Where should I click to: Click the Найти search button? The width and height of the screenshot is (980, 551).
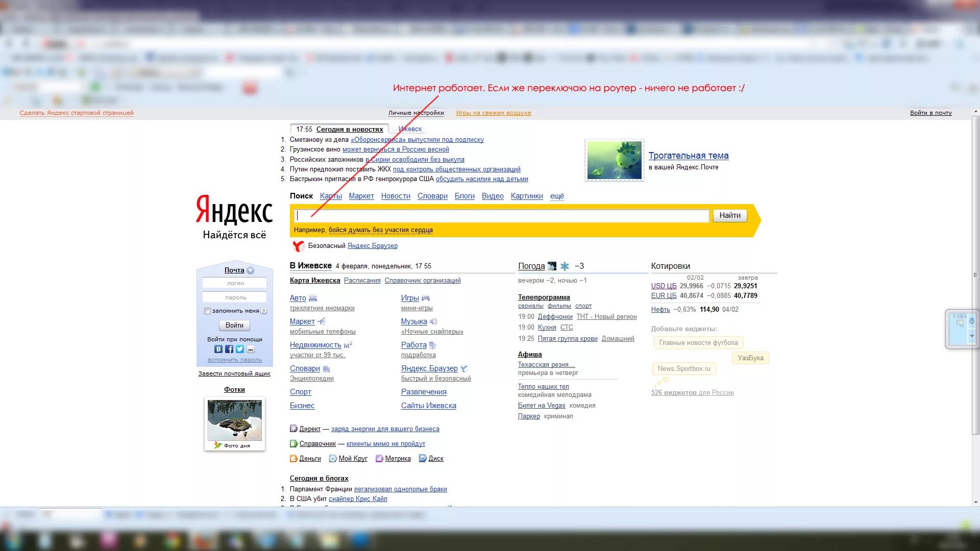click(730, 216)
